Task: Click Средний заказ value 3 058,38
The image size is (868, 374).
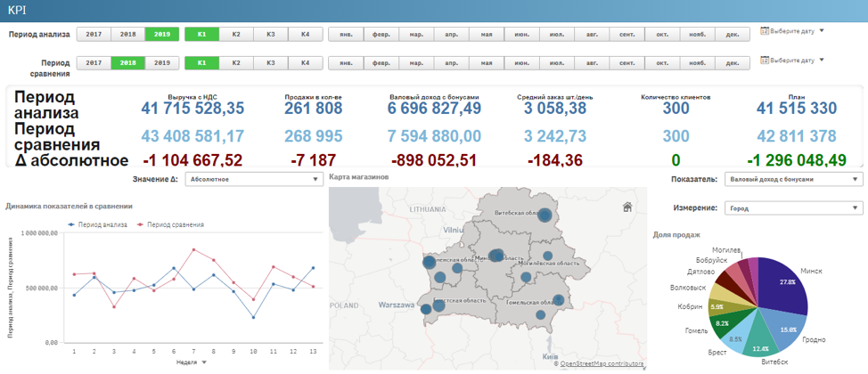Action: [x=555, y=109]
